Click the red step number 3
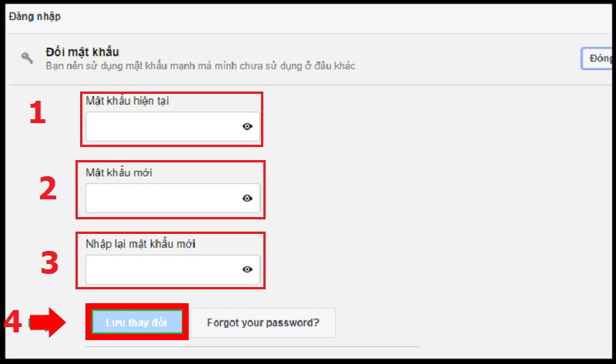616x364 pixels. [49, 262]
